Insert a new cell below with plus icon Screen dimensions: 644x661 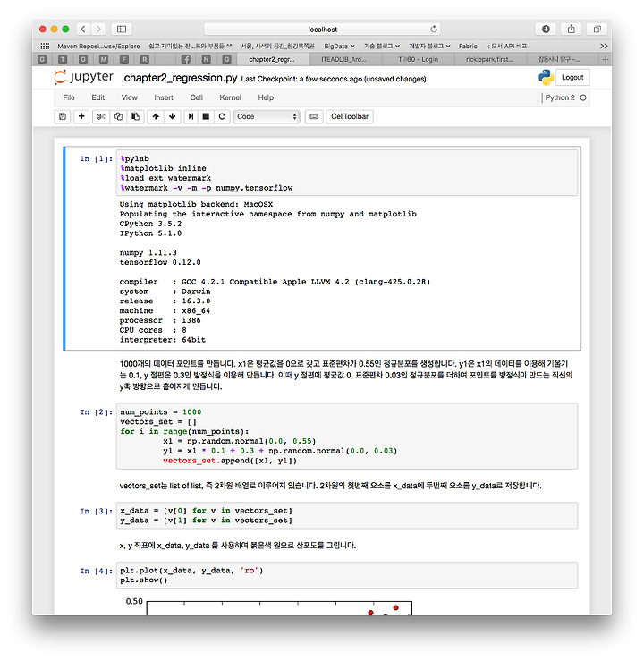pos(81,117)
